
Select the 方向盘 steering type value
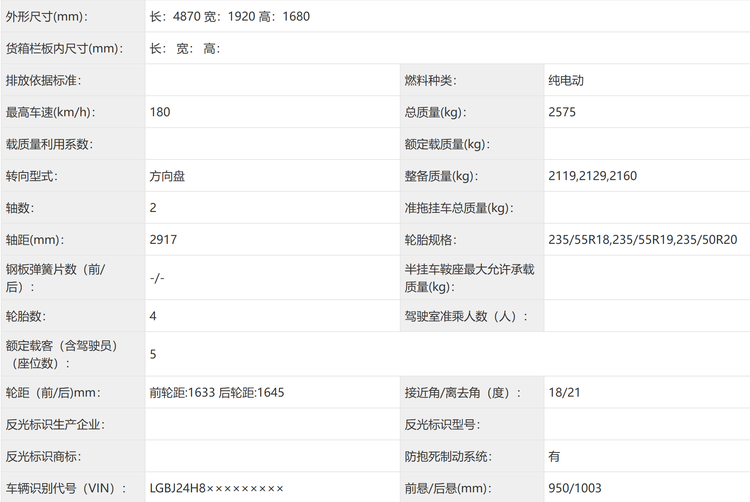point(167,176)
